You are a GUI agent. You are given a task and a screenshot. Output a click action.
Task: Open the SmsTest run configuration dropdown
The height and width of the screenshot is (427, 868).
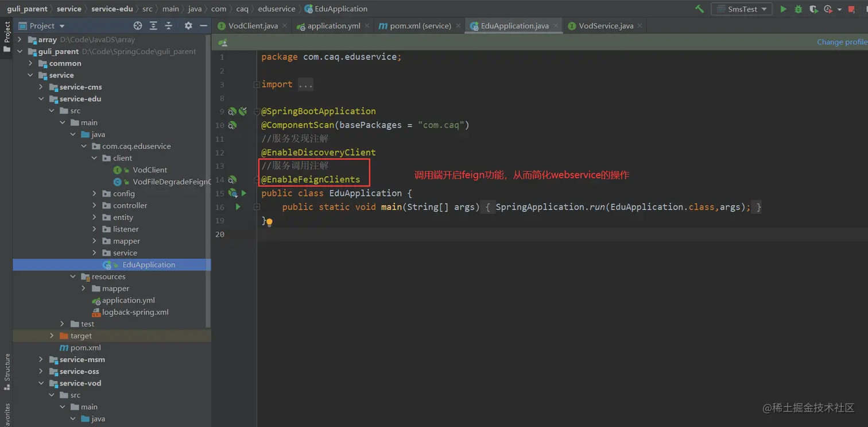(x=742, y=9)
